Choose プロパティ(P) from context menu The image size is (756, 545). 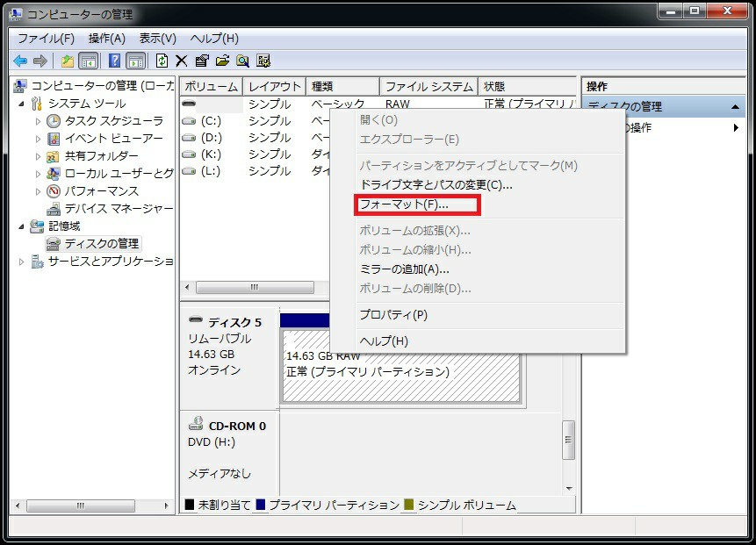(x=489, y=315)
